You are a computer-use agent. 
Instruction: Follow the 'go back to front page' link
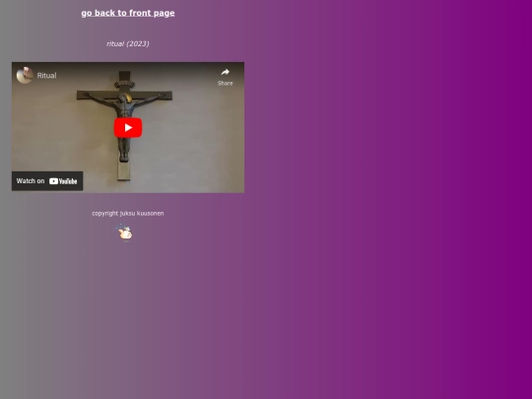128,13
